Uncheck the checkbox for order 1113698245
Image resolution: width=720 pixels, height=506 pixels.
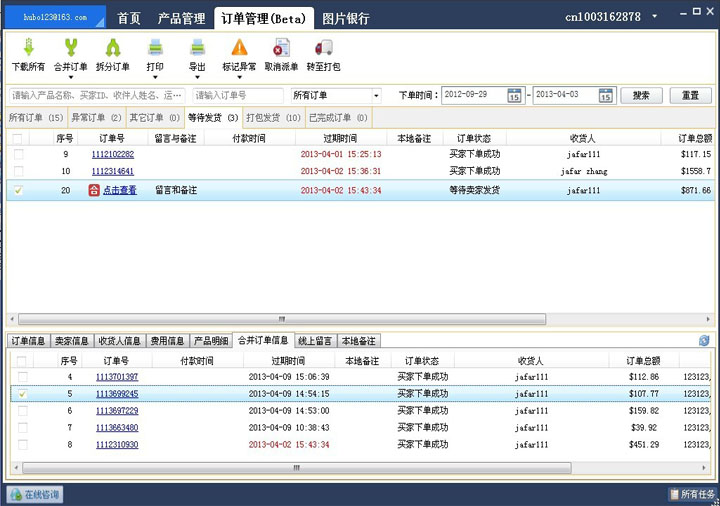[x=22, y=394]
